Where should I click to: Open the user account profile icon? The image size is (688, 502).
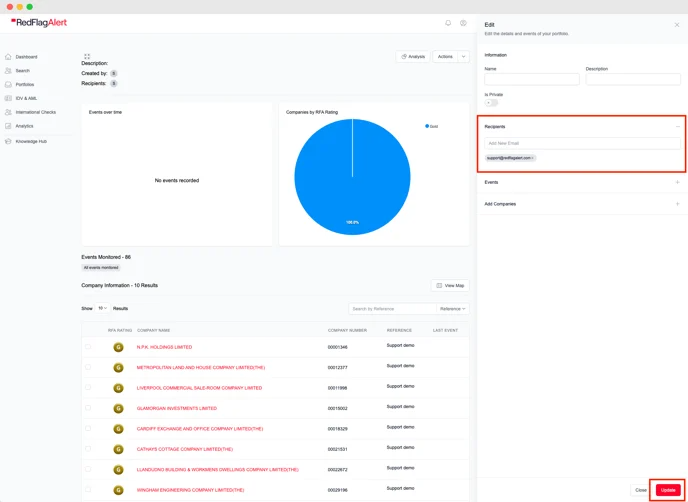[x=463, y=23]
